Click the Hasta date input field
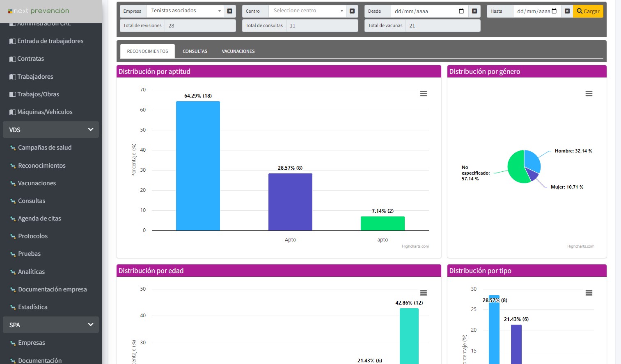The width and height of the screenshot is (621, 364). point(538,11)
